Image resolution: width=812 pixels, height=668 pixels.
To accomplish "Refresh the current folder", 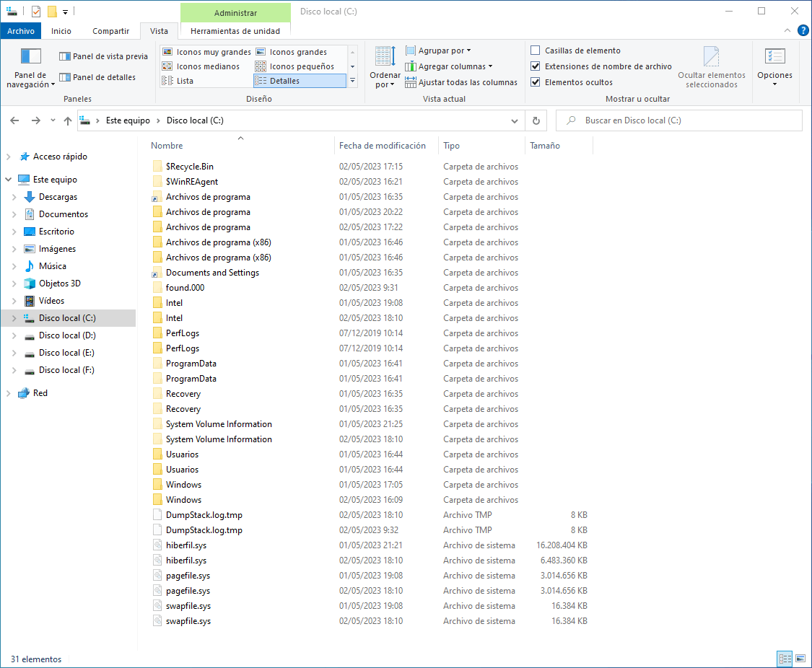I will click(x=536, y=120).
